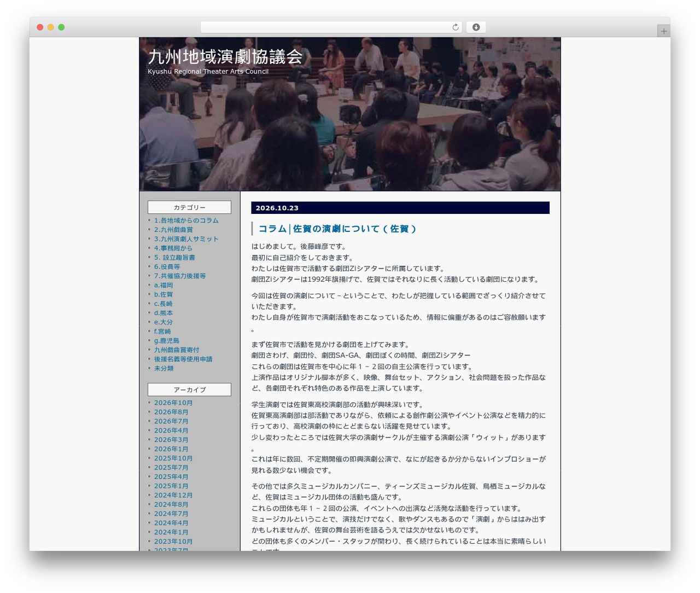Select the b.佐賀 category
The height and width of the screenshot is (593, 700).
pos(164,295)
